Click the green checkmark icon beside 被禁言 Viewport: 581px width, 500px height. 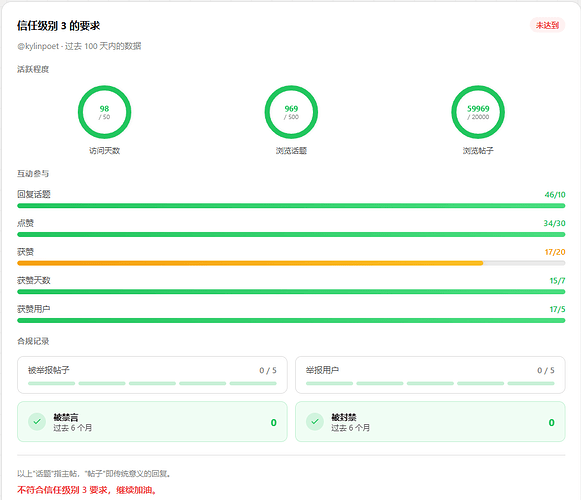(x=37, y=422)
